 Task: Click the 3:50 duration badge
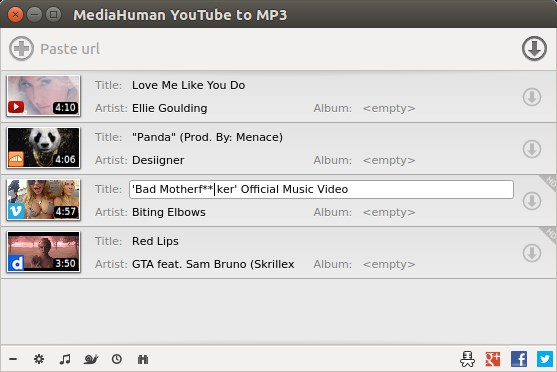pos(65,264)
